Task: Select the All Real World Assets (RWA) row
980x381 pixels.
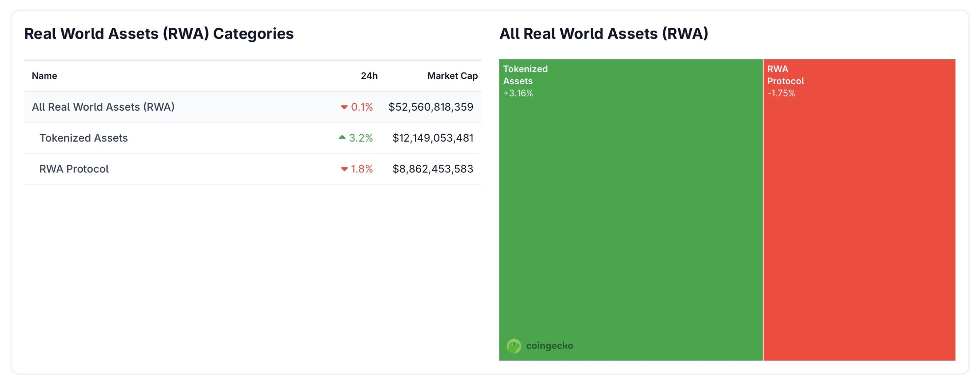Action: click(103, 108)
